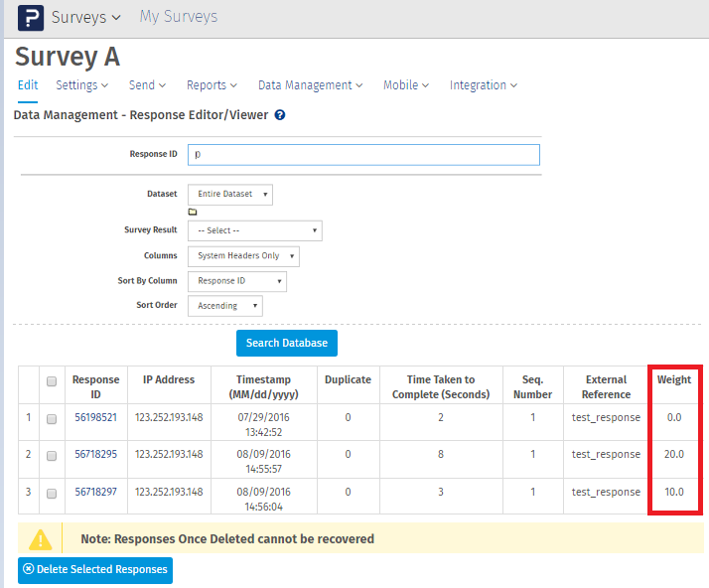This screenshot has height=588, width=709.
Task: Click the warning triangle icon
Action: click(x=40, y=538)
